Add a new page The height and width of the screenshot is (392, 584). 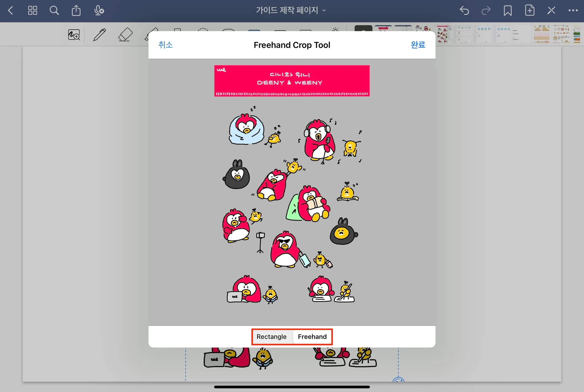point(530,11)
